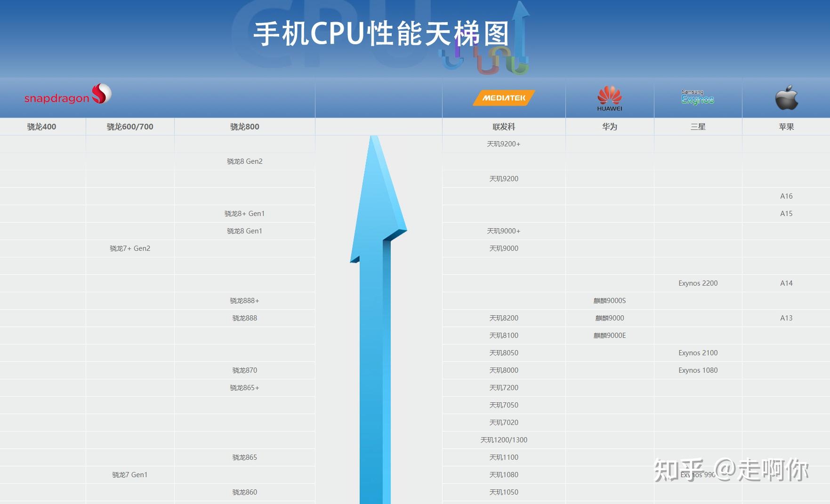Click the "骁龙865+" cell

pyautogui.click(x=245, y=388)
